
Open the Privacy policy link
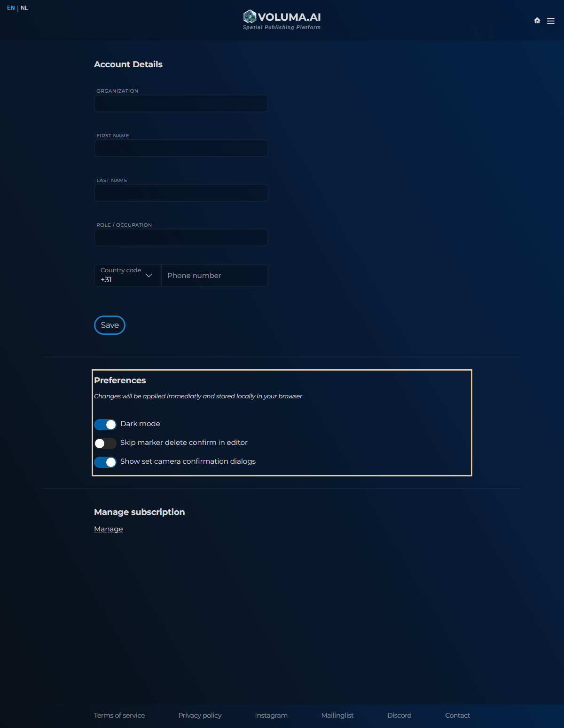200,715
